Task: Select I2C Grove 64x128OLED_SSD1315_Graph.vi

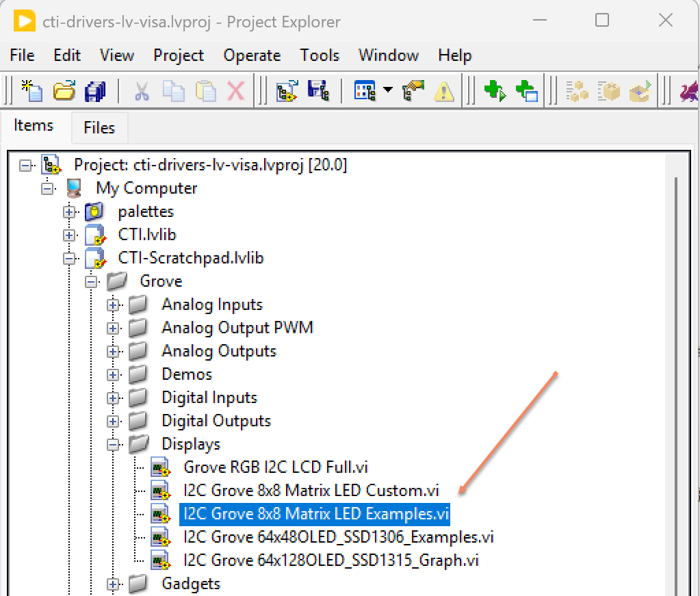Action: tap(330, 560)
